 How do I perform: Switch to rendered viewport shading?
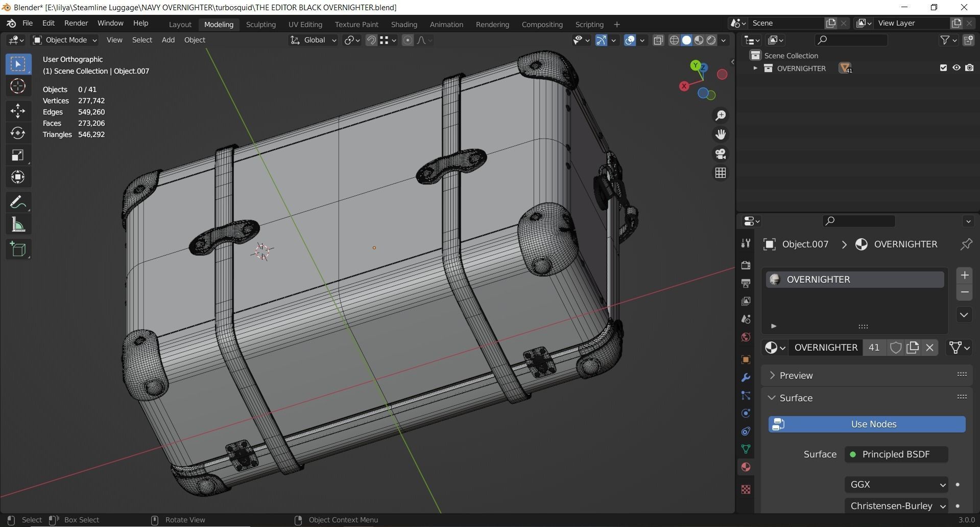[x=711, y=40]
